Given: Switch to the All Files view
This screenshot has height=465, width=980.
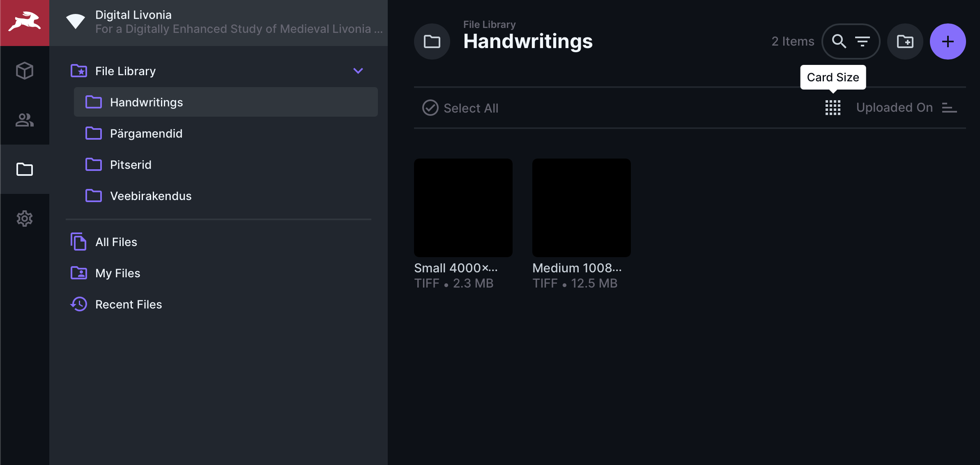Looking at the screenshot, I should [116, 242].
